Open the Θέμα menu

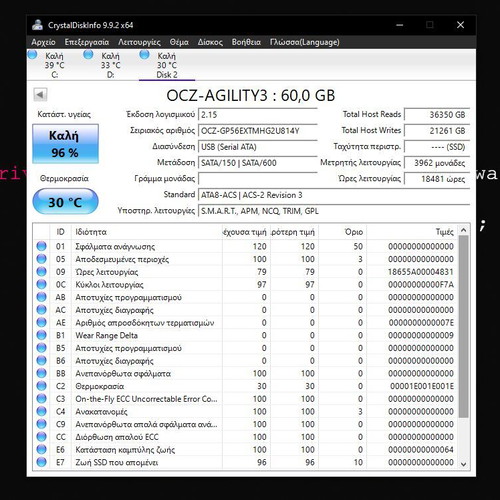coord(179,42)
